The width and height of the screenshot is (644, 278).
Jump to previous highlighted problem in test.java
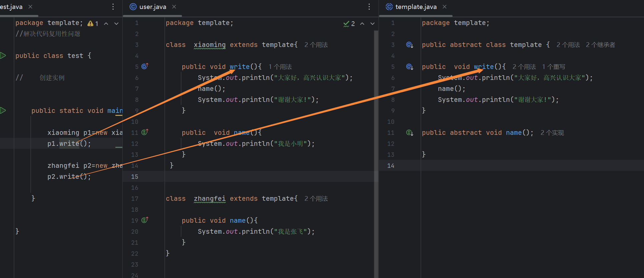[x=106, y=24]
